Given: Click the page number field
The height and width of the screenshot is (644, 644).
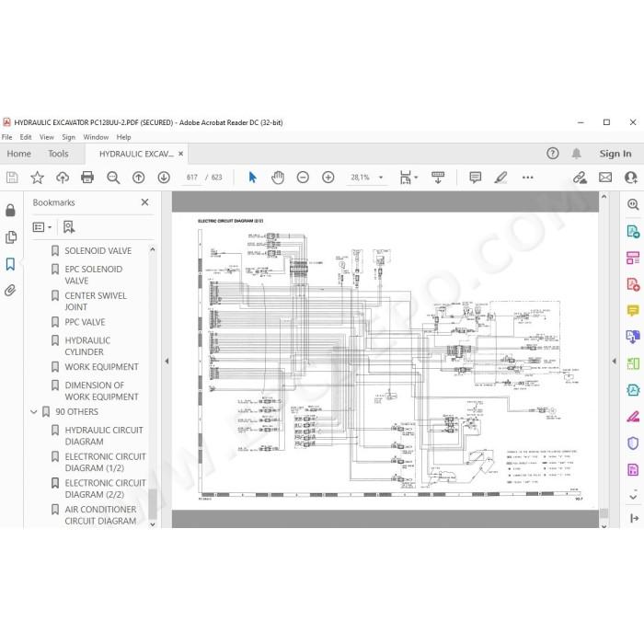Looking at the screenshot, I should 192,178.
